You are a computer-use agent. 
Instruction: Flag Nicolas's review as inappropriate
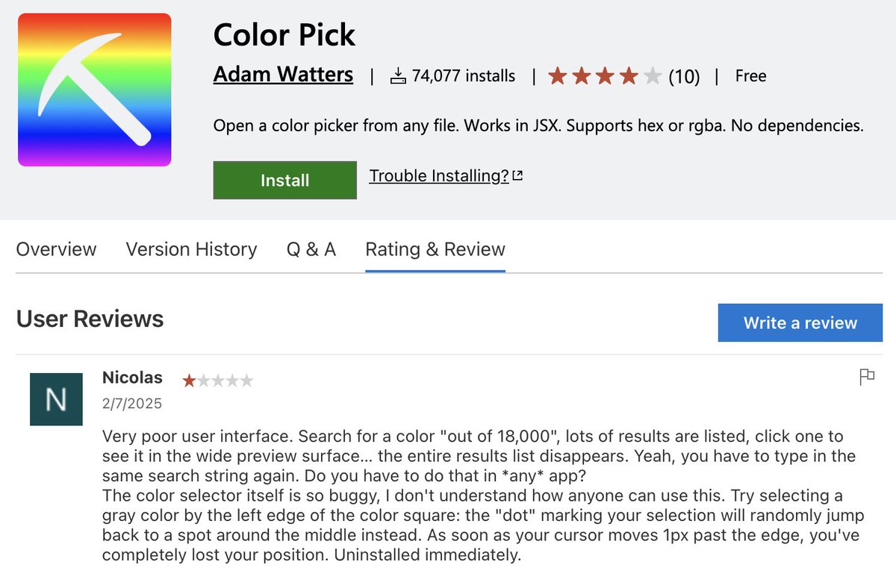[867, 377]
